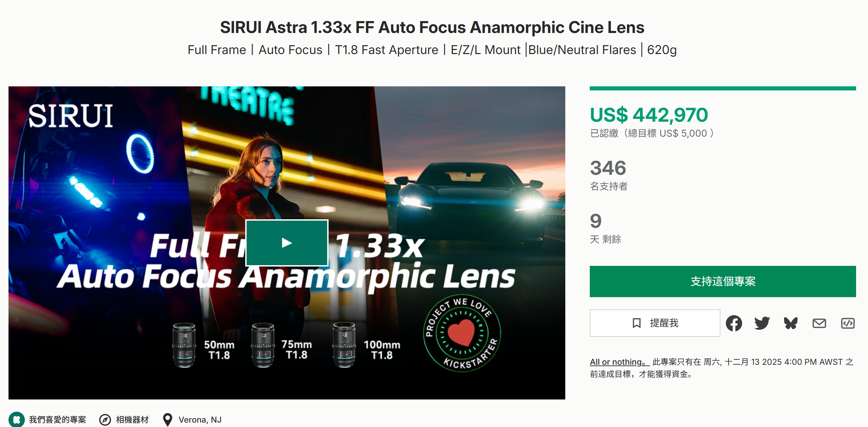
Task: Share project on Twitter
Action: [762, 323]
